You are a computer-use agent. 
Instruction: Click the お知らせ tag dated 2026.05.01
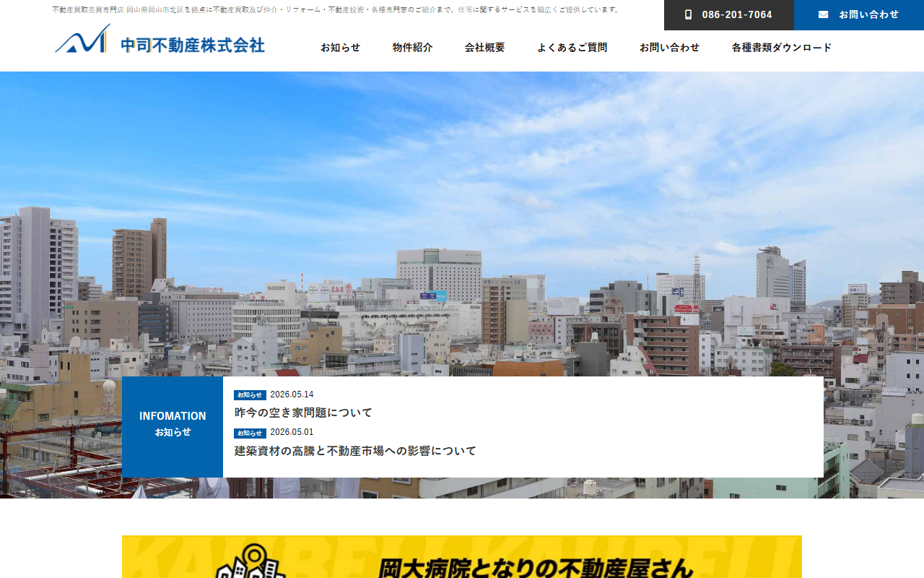[250, 433]
